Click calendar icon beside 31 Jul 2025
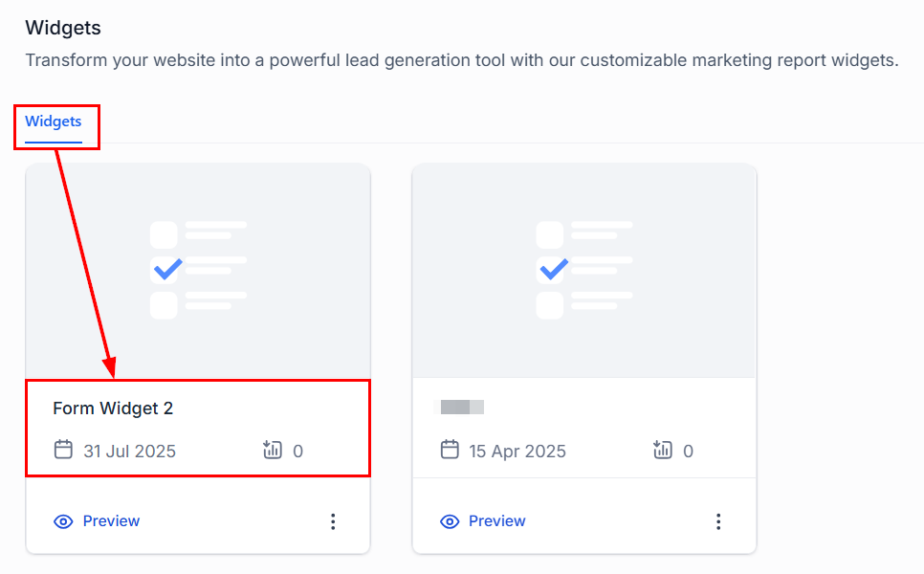Screen dimensions: 924x574 (x=64, y=450)
